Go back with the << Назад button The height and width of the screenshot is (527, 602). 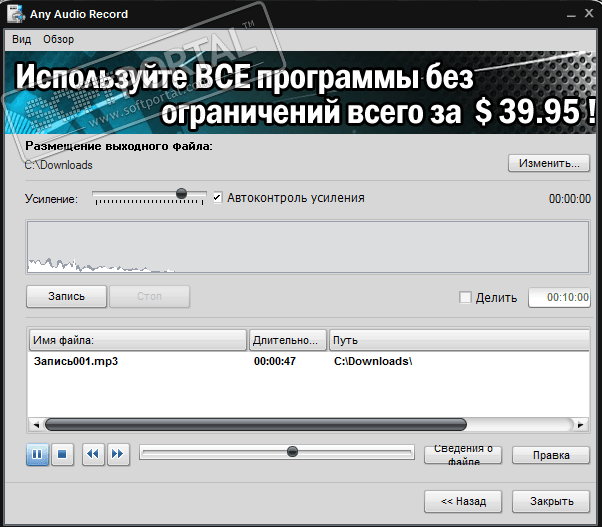(x=463, y=501)
